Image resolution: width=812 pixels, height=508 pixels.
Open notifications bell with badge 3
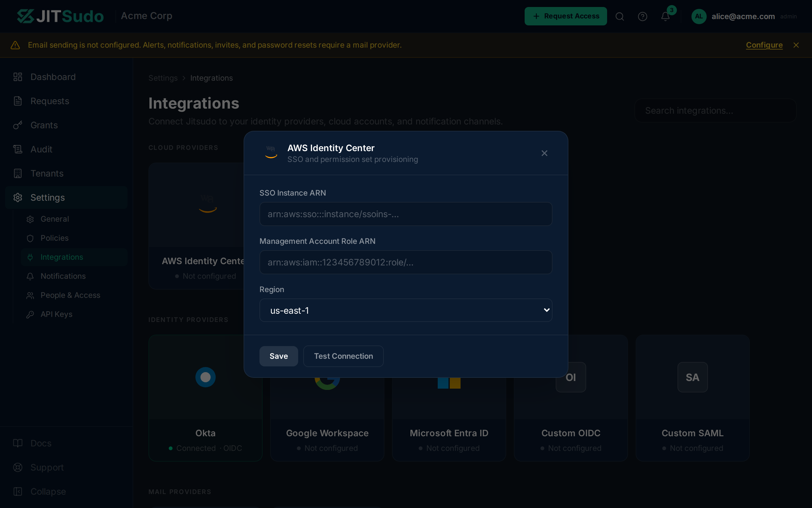665,17
